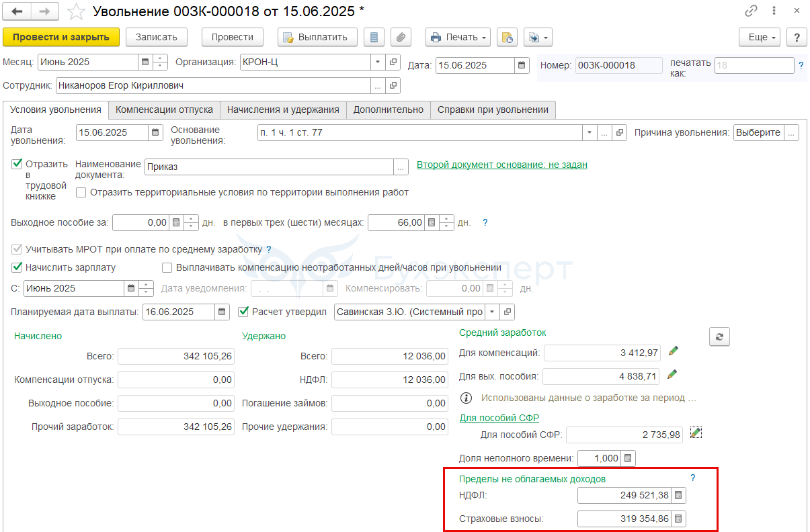The width and height of the screenshot is (810, 532).
Task: Click the back navigation arrow
Action: 17,11
